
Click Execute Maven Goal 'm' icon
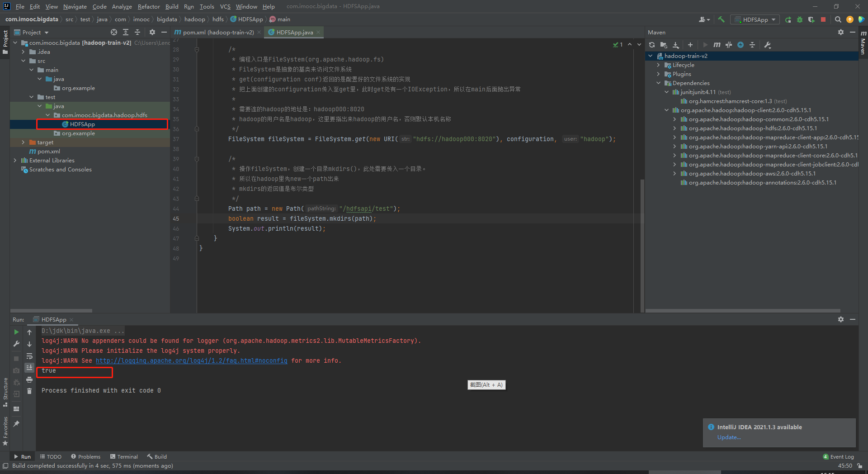717,45
